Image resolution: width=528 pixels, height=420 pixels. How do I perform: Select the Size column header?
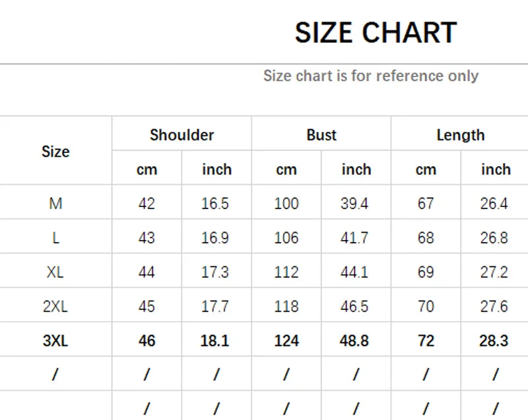[55, 152]
